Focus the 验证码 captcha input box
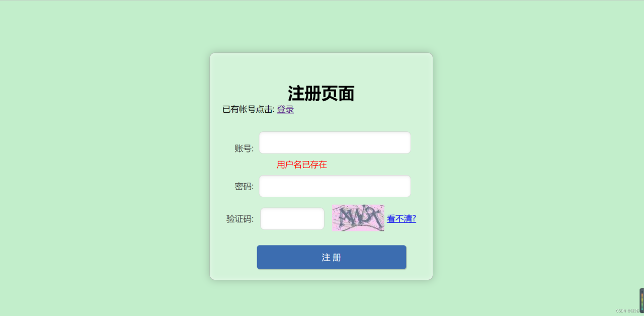This screenshot has width=644, height=316. [292, 219]
